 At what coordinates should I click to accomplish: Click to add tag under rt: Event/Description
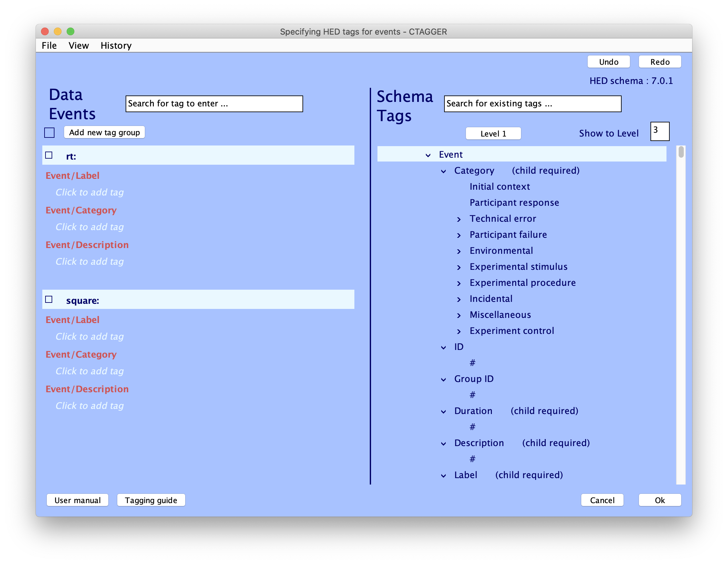pyautogui.click(x=90, y=262)
